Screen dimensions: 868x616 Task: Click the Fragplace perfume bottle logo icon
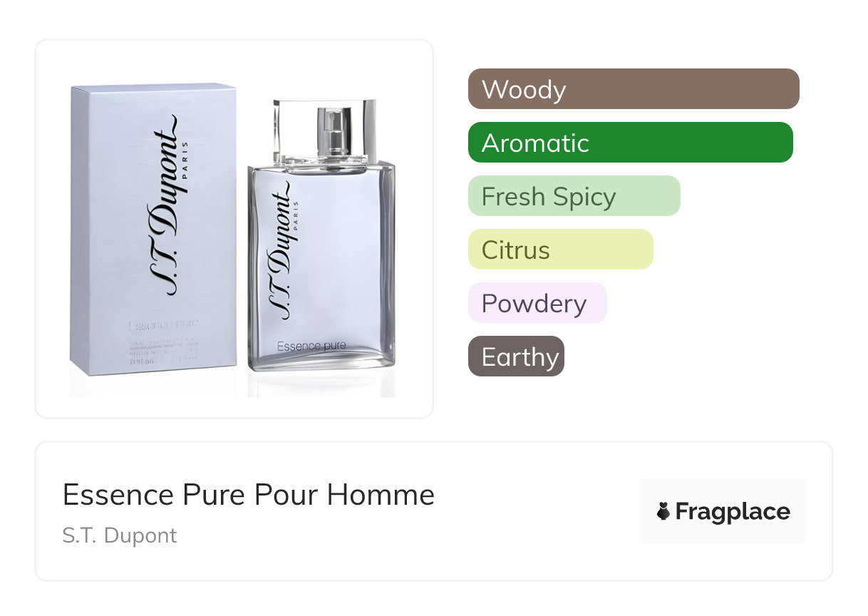point(663,511)
